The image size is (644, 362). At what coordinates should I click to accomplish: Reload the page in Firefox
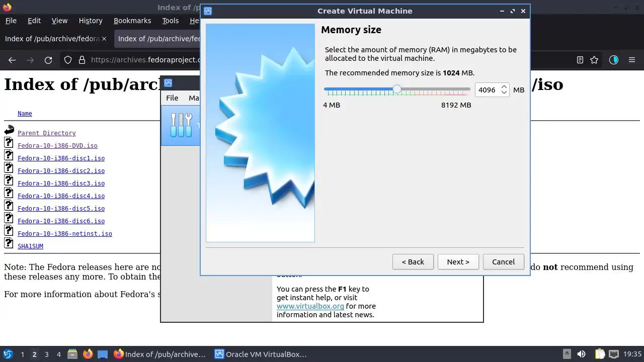coord(48,60)
